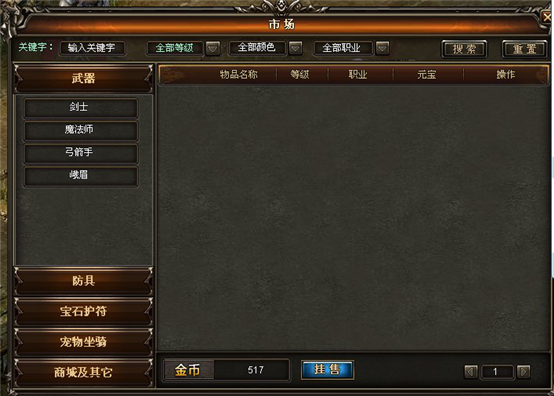The image size is (554, 396).
Task: Select the 武器 weapons category
Action: coord(84,78)
